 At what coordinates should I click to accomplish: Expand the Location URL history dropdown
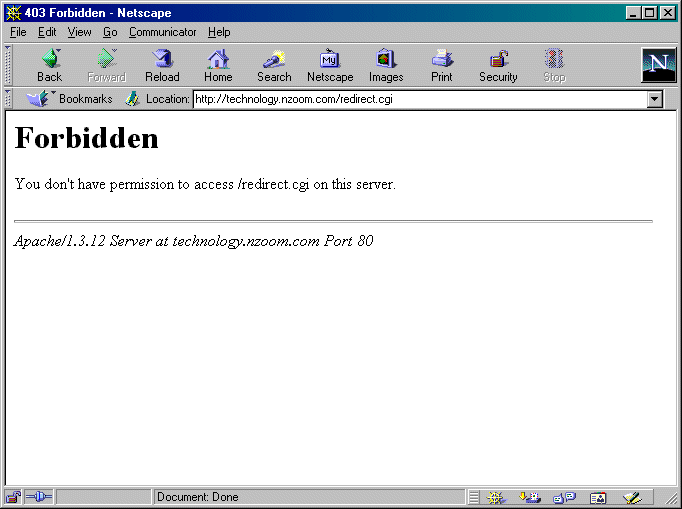pyautogui.click(x=655, y=99)
